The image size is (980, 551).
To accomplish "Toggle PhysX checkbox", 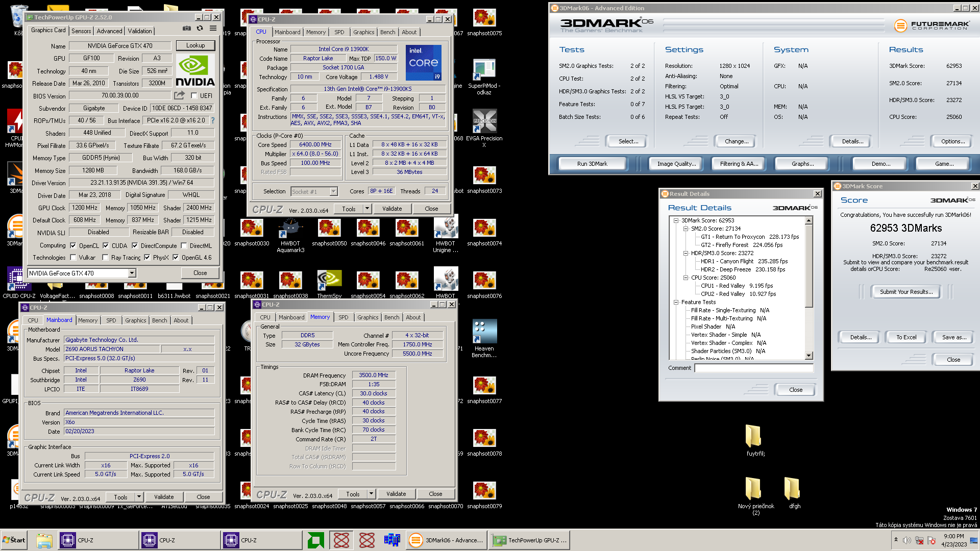I will (147, 258).
